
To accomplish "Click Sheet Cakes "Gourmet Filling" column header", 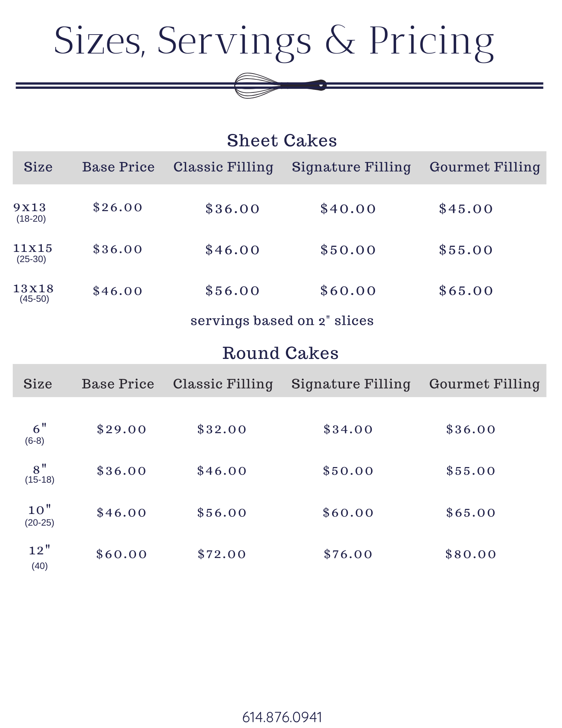I will tap(485, 167).
